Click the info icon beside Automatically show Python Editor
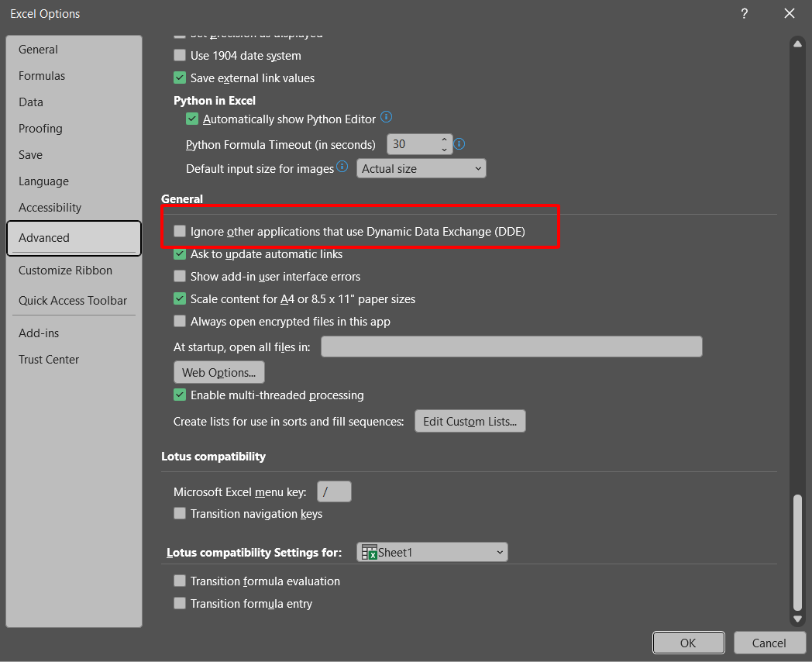Screen dimensions: 812x662 [387, 117]
